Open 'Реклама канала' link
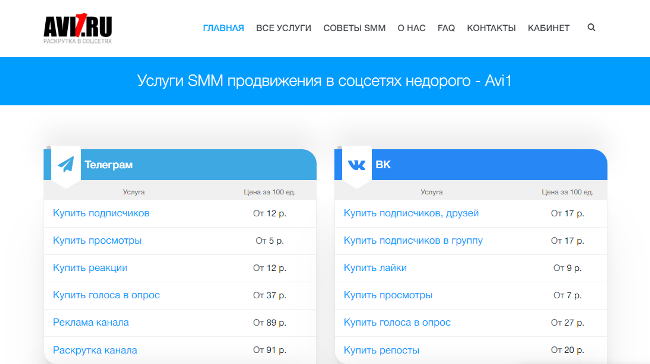The image size is (650, 364). coord(91,323)
